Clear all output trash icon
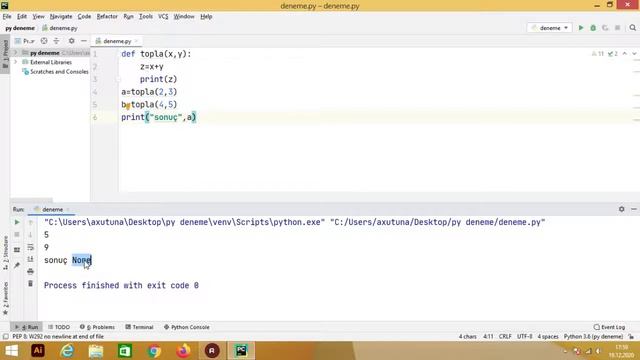The width and height of the screenshot is (640, 360). click(31, 284)
